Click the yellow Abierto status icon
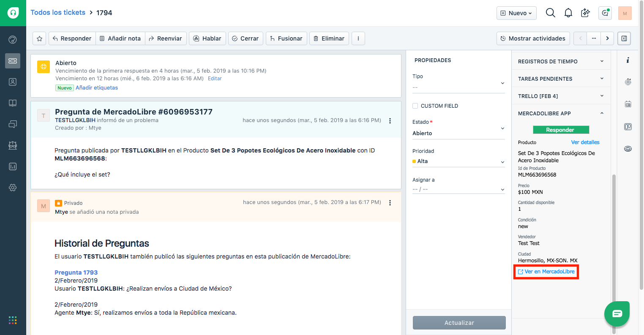644x335 pixels. point(44,67)
